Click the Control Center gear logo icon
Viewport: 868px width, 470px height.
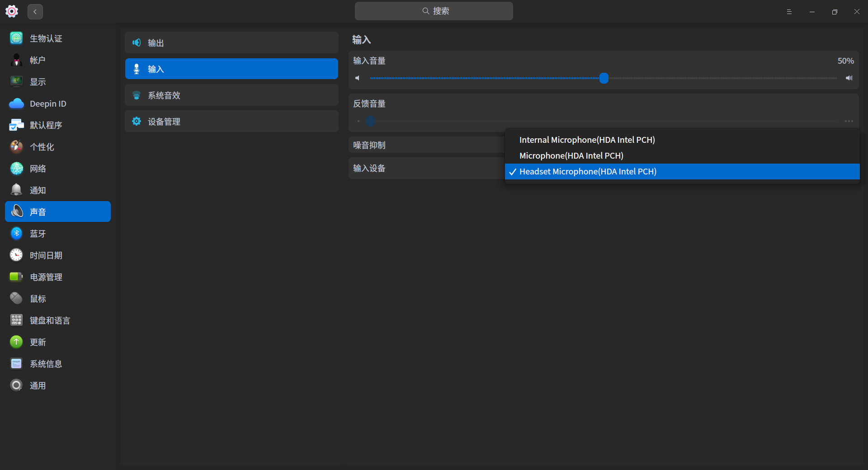tap(12, 11)
